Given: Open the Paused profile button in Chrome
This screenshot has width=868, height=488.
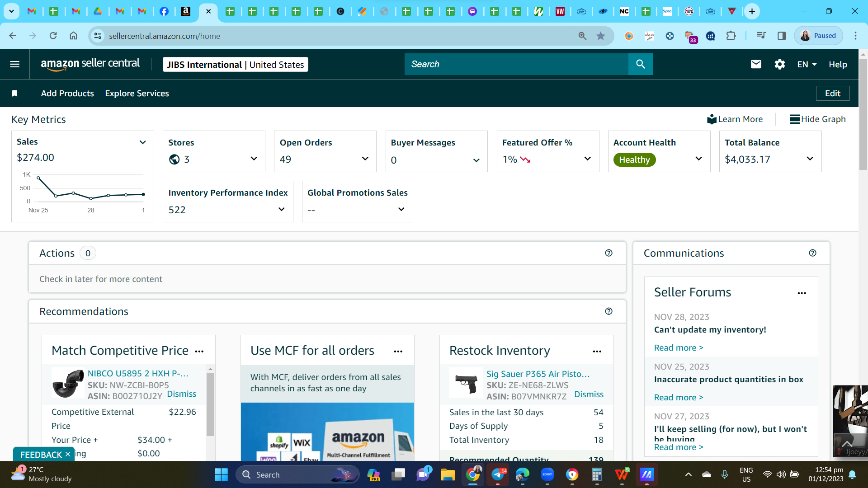Looking at the screenshot, I should pos(818,36).
